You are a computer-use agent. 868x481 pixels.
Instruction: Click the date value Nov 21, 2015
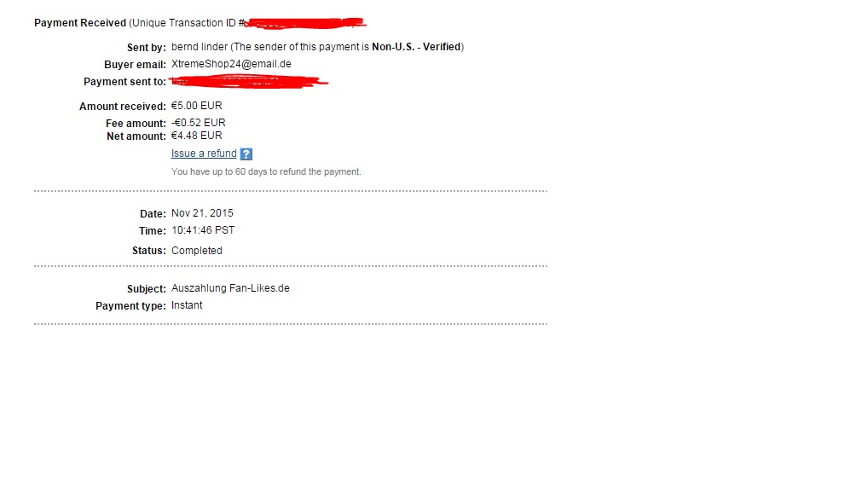click(202, 213)
